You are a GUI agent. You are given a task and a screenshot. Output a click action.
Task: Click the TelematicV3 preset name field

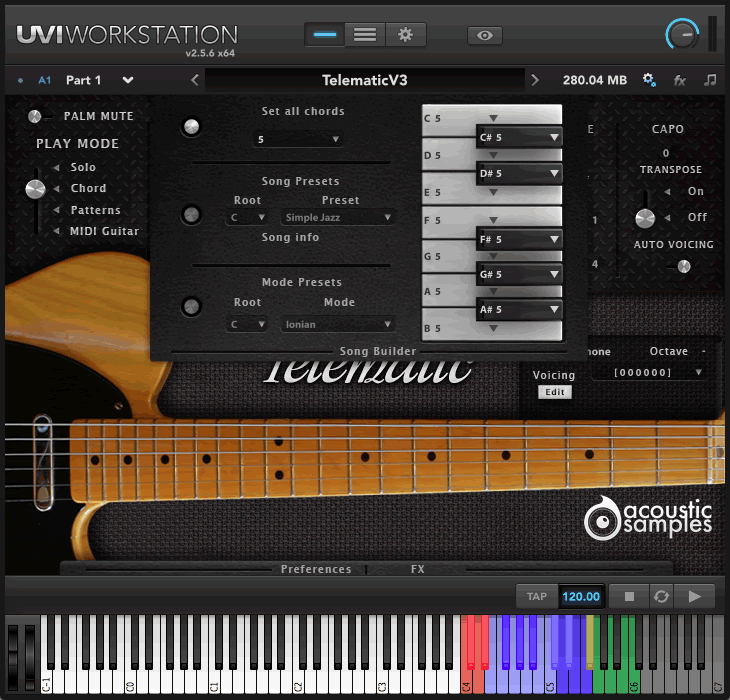pyautogui.click(x=365, y=80)
